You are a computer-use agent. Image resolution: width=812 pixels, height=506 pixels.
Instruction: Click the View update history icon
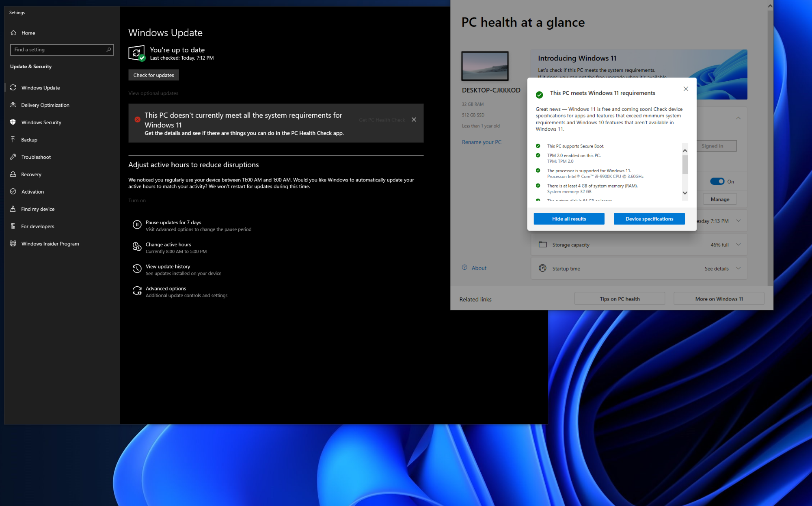137,268
